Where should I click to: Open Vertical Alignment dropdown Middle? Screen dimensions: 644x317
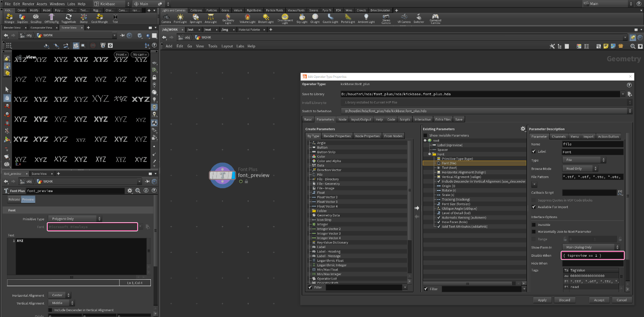coord(62,303)
